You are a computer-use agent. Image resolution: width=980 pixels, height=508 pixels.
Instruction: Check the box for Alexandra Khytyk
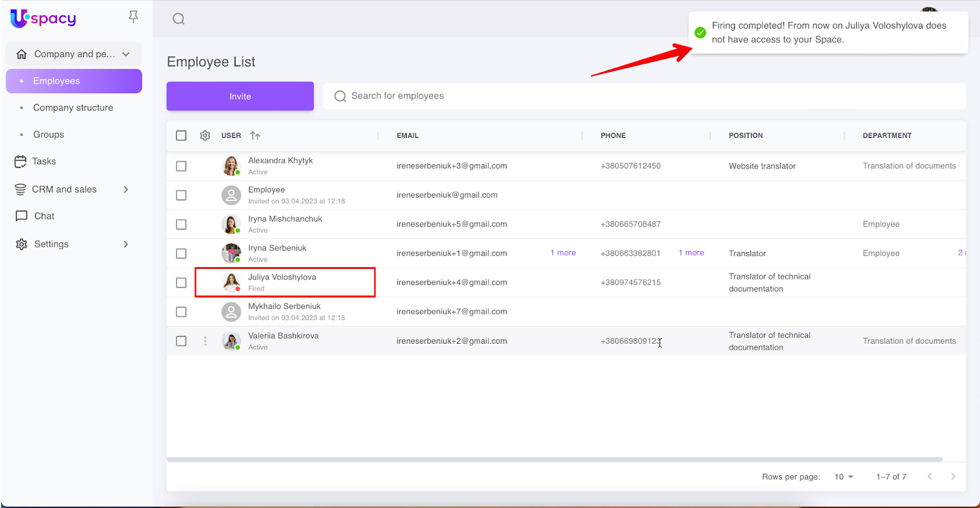(x=181, y=166)
